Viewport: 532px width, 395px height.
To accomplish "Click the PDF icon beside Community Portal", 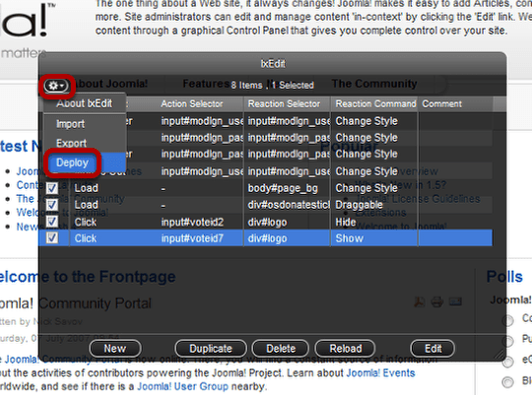I will coord(420,301).
